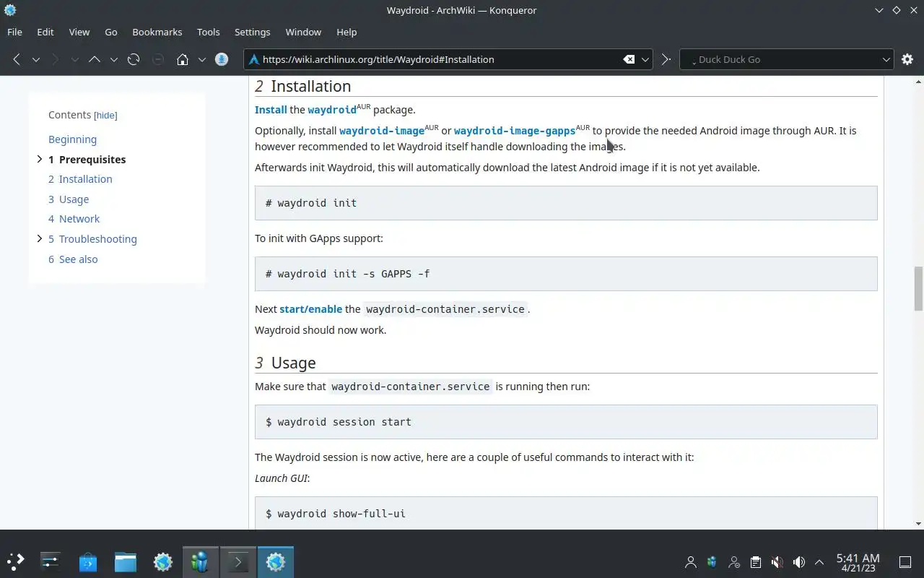
Task: Expand the Prerequisites section in Contents
Action: pyautogui.click(x=40, y=159)
